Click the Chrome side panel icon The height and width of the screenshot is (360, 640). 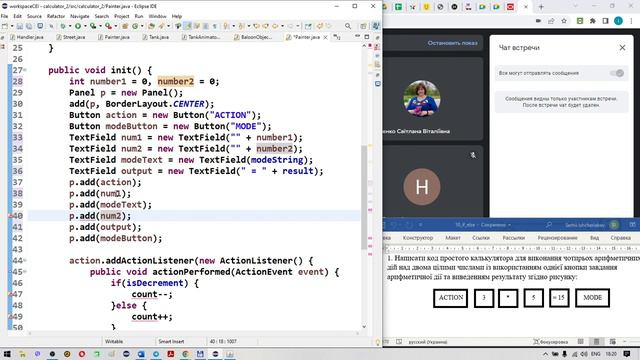[x=605, y=21]
